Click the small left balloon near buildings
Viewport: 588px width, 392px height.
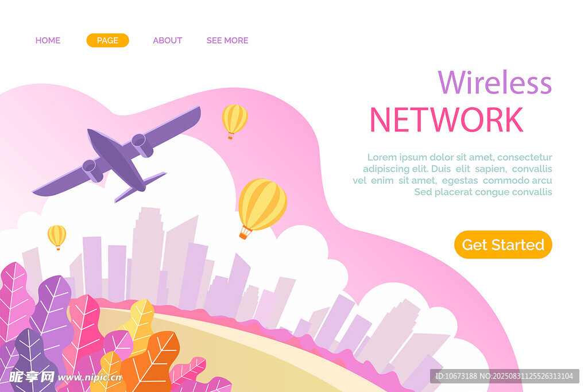coord(57,237)
